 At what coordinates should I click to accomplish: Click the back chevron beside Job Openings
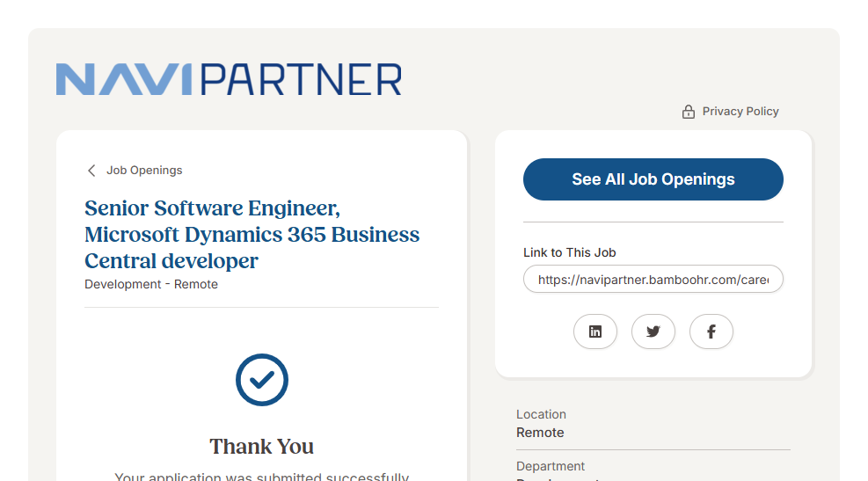91,171
